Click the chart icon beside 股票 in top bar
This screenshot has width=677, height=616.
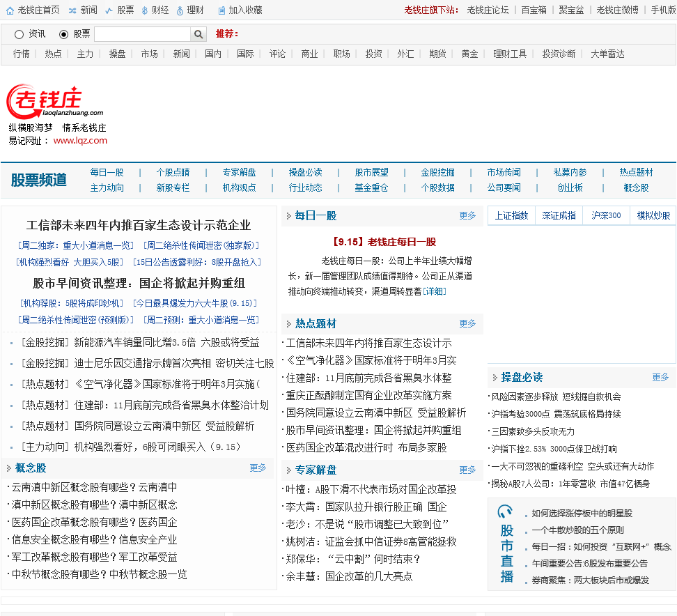[x=109, y=10]
